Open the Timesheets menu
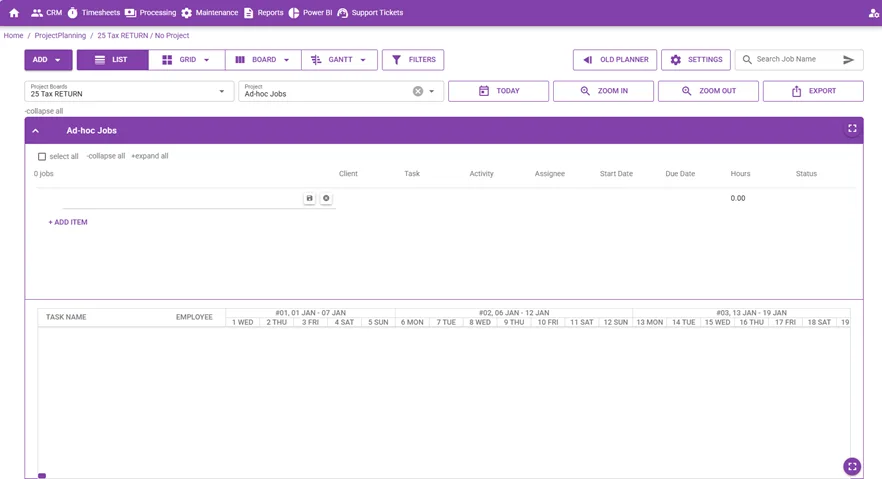 point(94,12)
